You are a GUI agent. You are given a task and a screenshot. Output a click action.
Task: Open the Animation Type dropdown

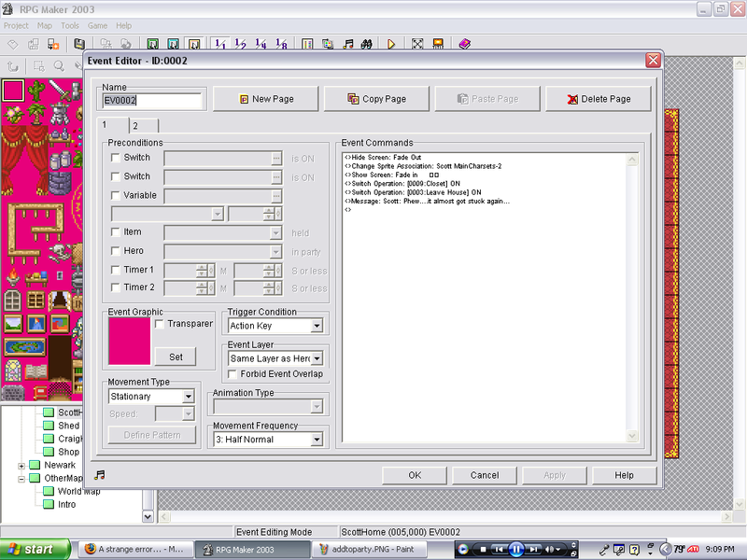(x=317, y=407)
